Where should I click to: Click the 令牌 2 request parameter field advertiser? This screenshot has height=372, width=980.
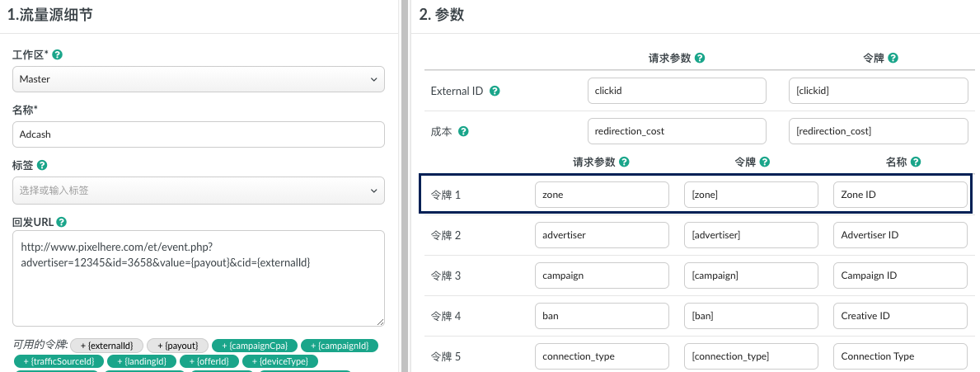tap(602, 235)
